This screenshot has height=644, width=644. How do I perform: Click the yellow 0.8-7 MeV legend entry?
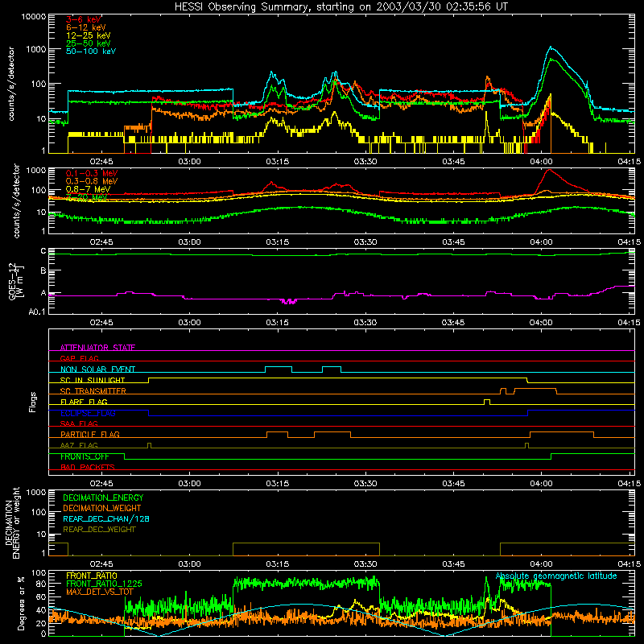click(89, 189)
